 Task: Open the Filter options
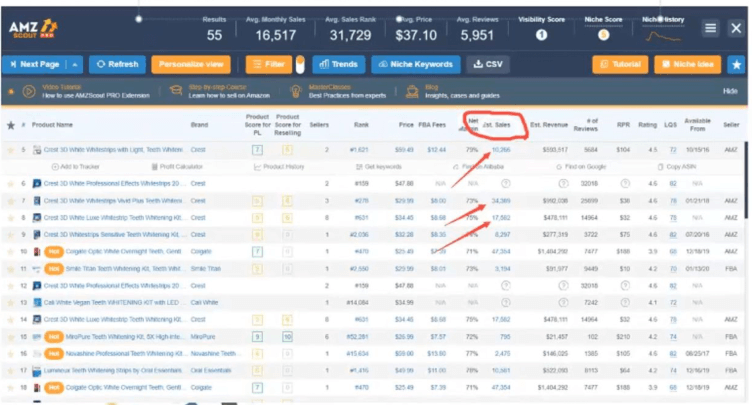269,64
